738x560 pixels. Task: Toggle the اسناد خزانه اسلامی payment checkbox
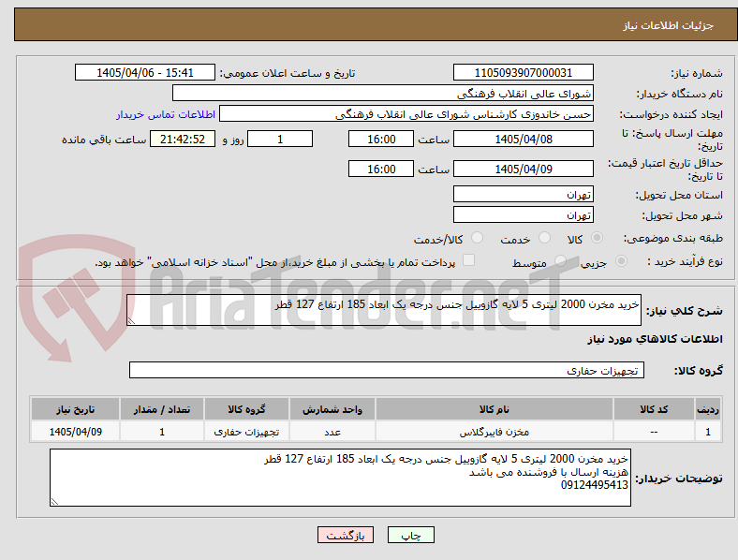point(469,260)
